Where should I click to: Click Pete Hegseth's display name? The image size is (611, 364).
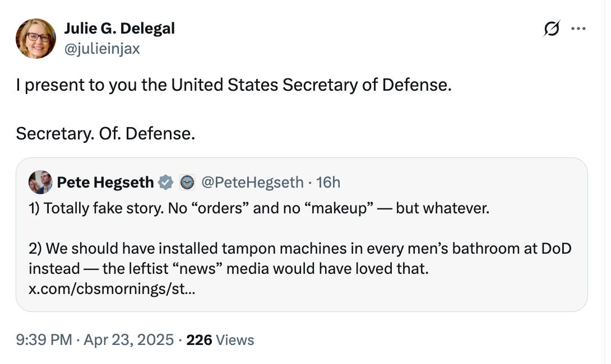(x=106, y=182)
